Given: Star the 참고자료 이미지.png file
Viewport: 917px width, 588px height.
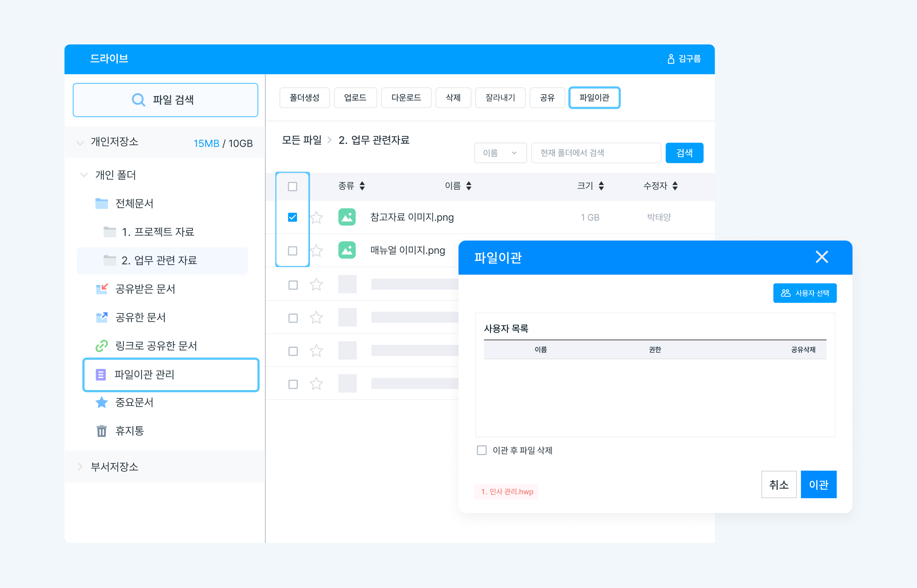Looking at the screenshot, I should tap(317, 218).
